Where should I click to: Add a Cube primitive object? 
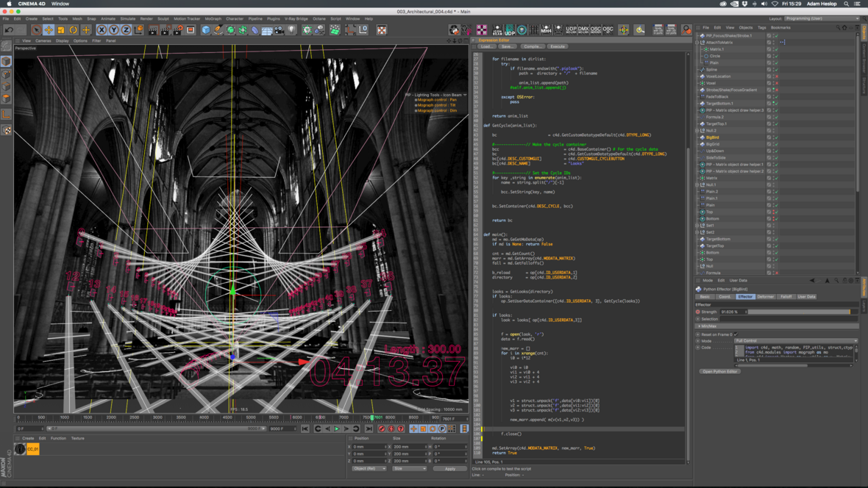206,30
